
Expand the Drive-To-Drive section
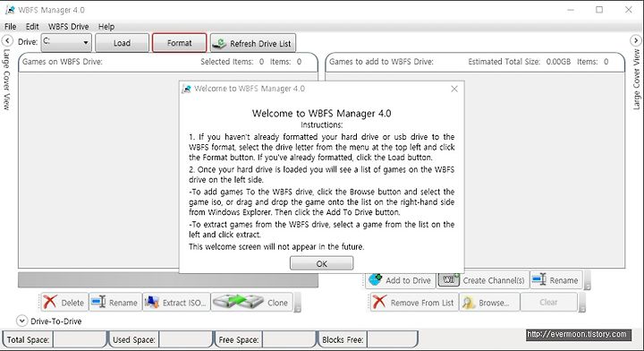click(x=21, y=321)
